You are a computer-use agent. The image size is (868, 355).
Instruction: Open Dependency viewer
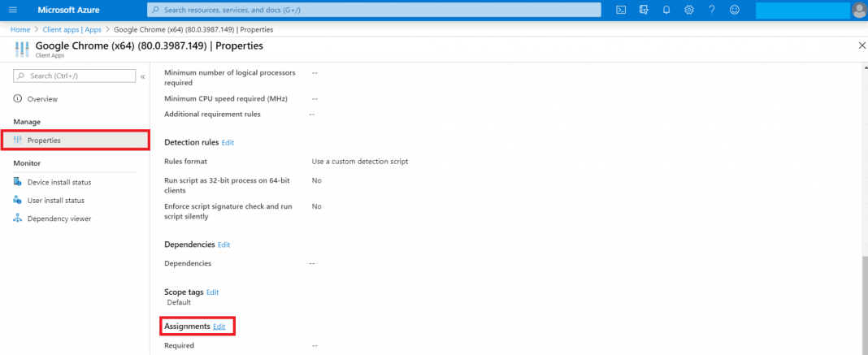pyautogui.click(x=59, y=219)
